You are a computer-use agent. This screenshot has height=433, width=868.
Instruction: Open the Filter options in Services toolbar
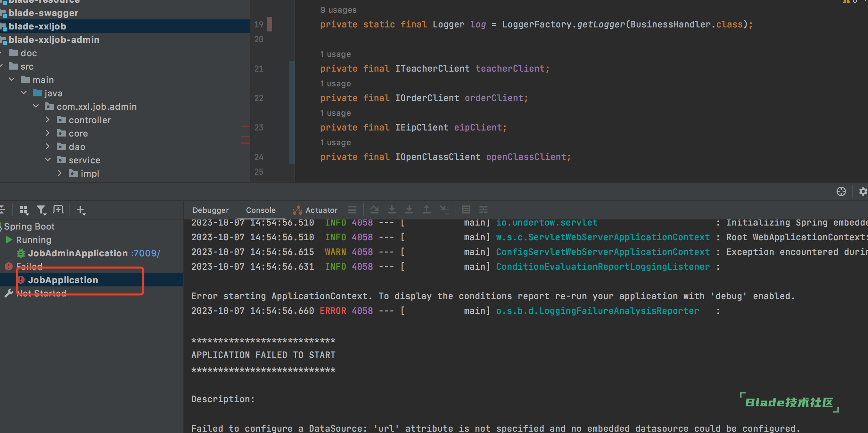click(x=41, y=210)
